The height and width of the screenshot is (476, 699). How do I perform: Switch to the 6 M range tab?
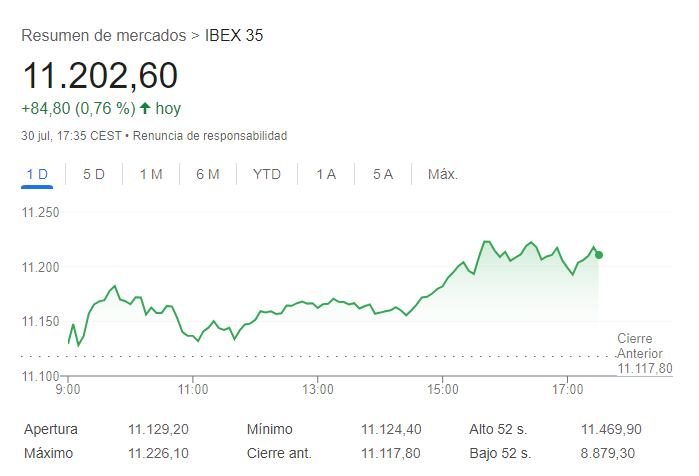coord(208,174)
